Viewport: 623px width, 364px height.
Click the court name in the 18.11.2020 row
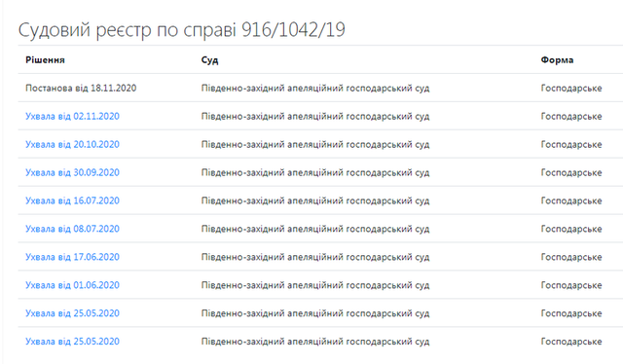coord(315,89)
